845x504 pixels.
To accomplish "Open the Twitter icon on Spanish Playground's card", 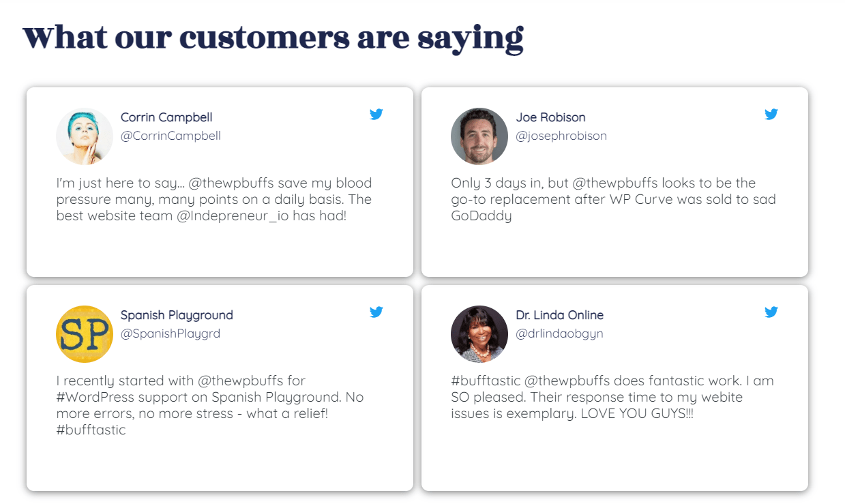I will 376,312.
